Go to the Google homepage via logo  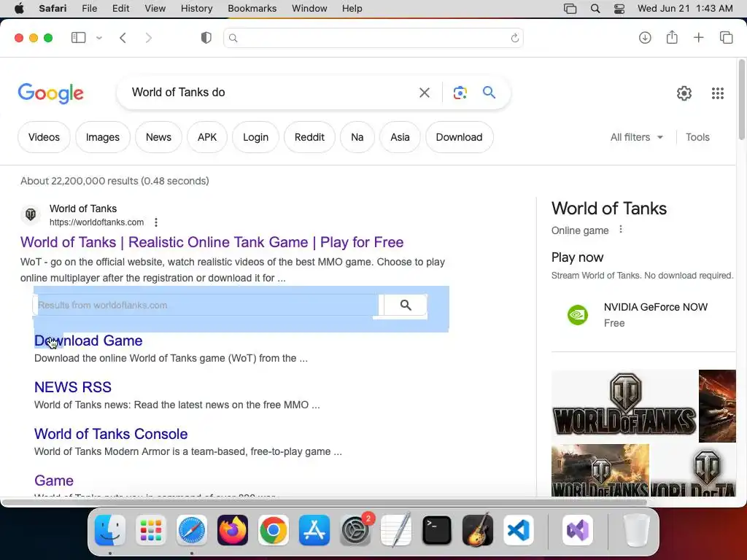click(50, 93)
